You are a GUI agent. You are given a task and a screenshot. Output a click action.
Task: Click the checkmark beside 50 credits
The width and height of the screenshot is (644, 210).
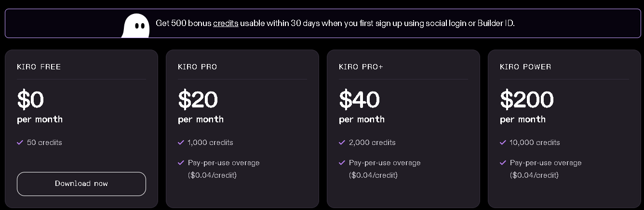point(20,143)
